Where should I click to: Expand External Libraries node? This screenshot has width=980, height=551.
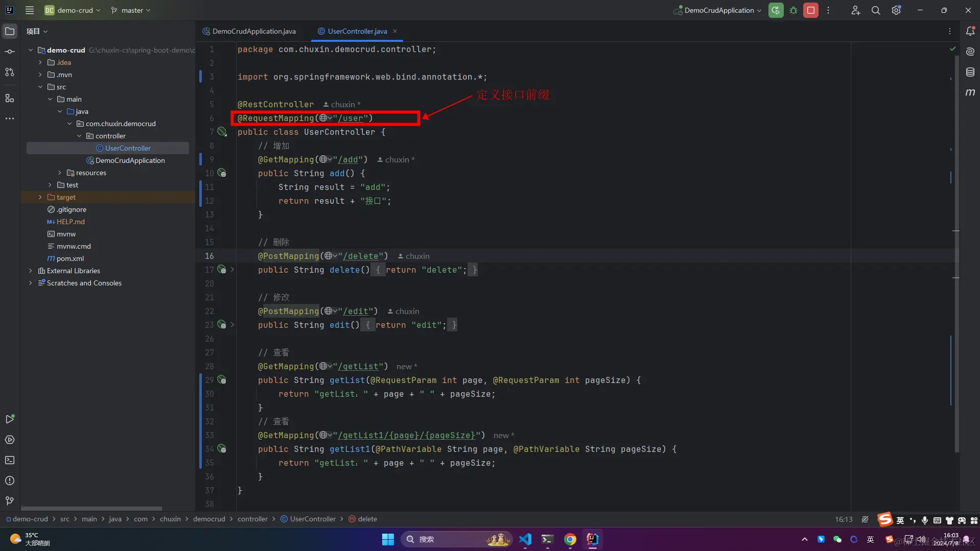point(31,271)
